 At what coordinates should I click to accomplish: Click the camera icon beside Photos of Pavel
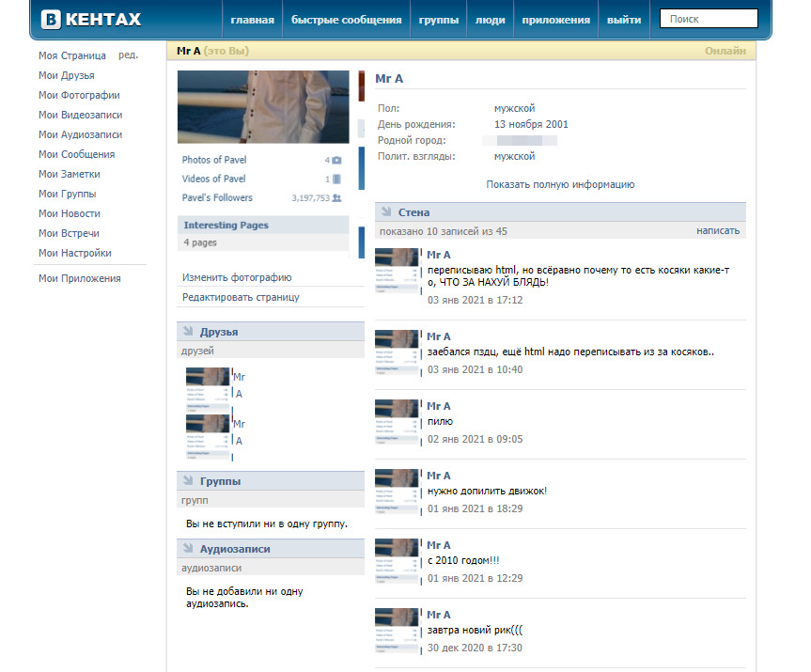[x=336, y=161]
